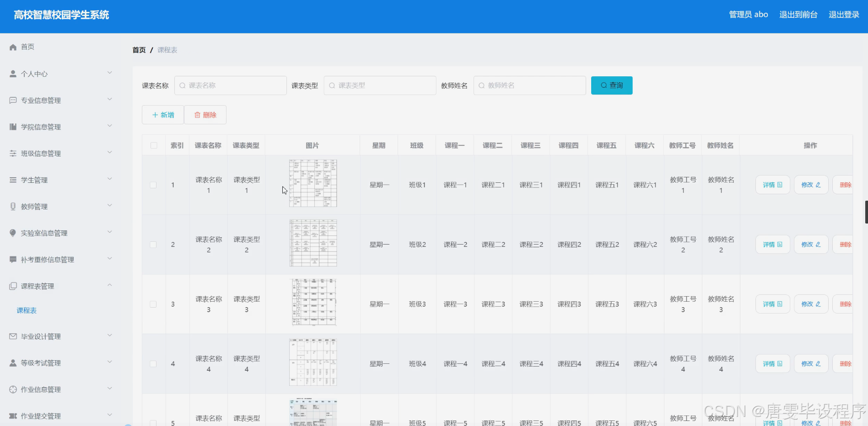Expand the 教师管理 chevron
Viewport: 868px width, 426px height.
(110, 205)
